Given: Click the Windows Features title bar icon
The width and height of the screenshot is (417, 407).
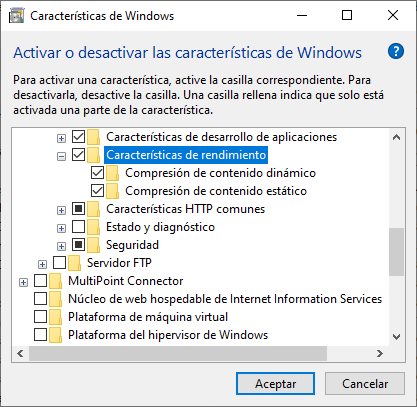Looking at the screenshot, I should [16, 16].
